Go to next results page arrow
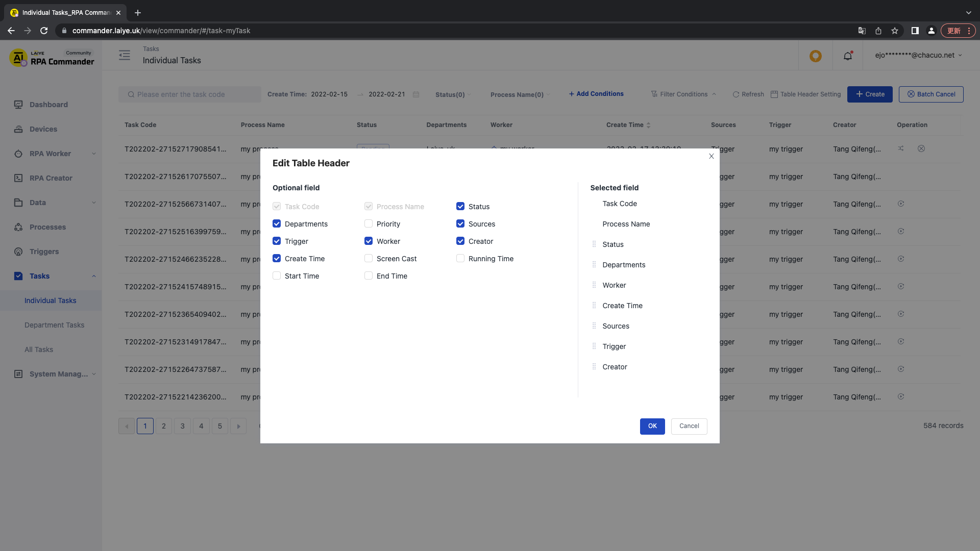The height and width of the screenshot is (551, 980). [x=238, y=426]
